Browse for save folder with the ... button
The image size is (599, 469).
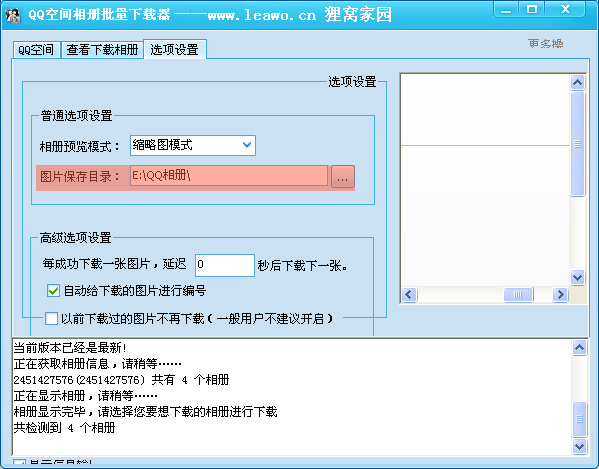(x=343, y=176)
